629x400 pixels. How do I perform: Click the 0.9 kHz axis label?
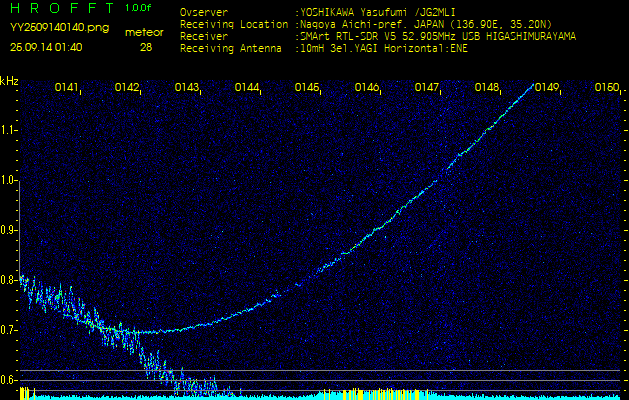pos(7,230)
